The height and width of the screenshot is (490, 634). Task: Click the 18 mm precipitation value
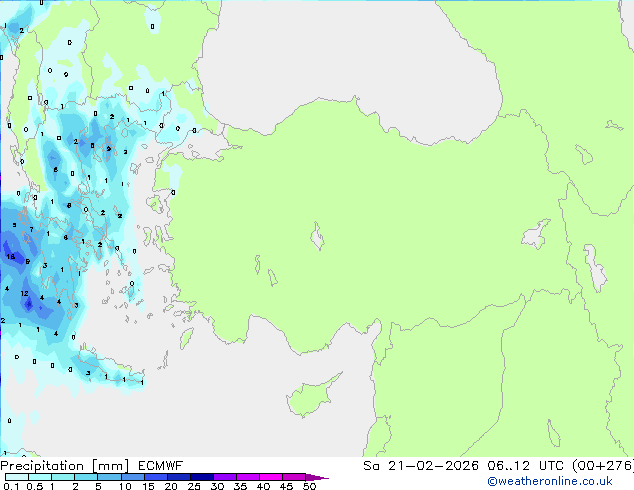pos(11,256)
